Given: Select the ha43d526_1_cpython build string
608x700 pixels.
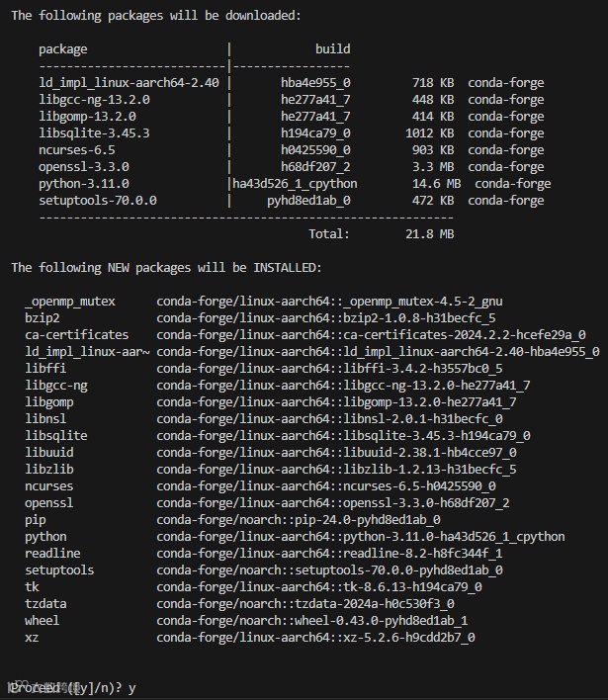Looking at the screenshot, I should pos(295,184).
